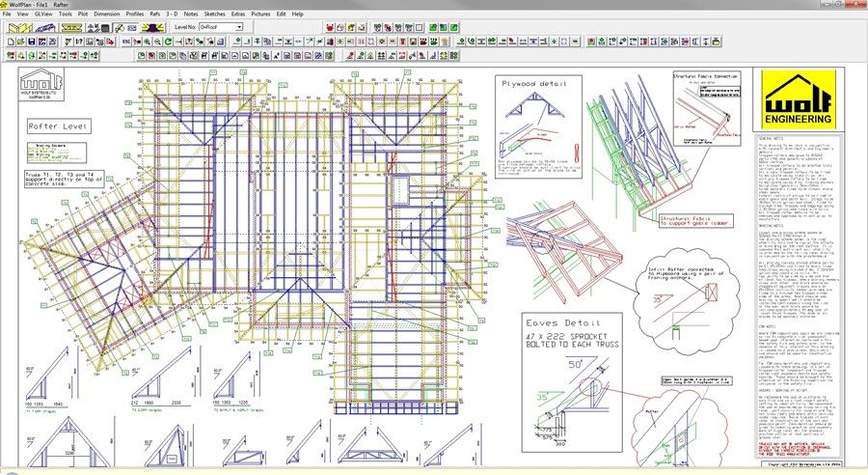This screenshot has height=475, width=868.
Task: Select the yellow plan view mode icon
Action: click(x=72, y=27)
